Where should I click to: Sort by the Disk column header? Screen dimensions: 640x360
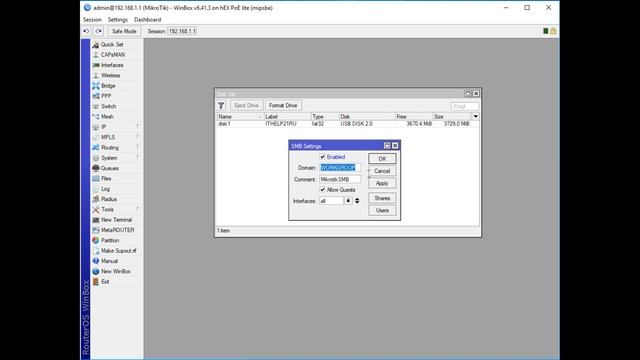point(367,117)
